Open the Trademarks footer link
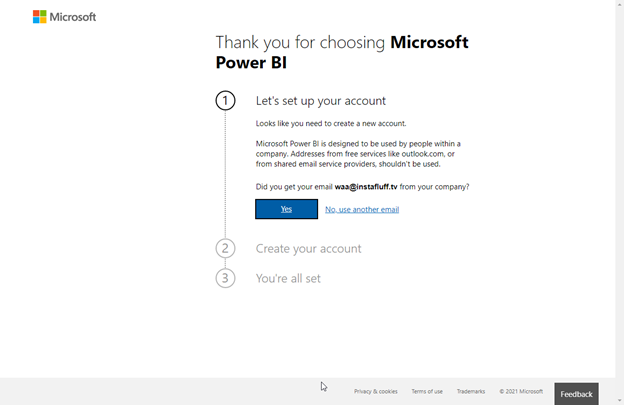The width and height of the screenshot is (624, 405). coord(471,391)
